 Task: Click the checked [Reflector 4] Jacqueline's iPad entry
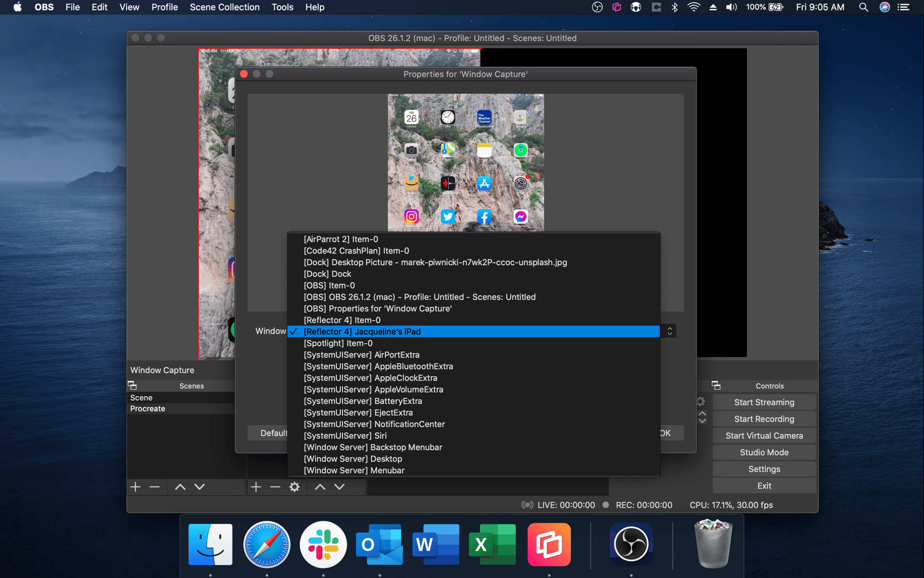click(x=362, y=331)
